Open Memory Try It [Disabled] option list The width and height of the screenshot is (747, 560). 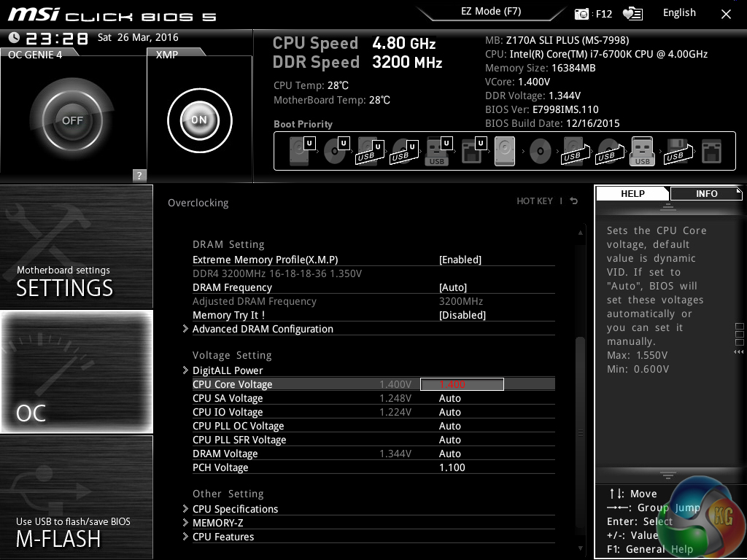click(x=462, y=315)
